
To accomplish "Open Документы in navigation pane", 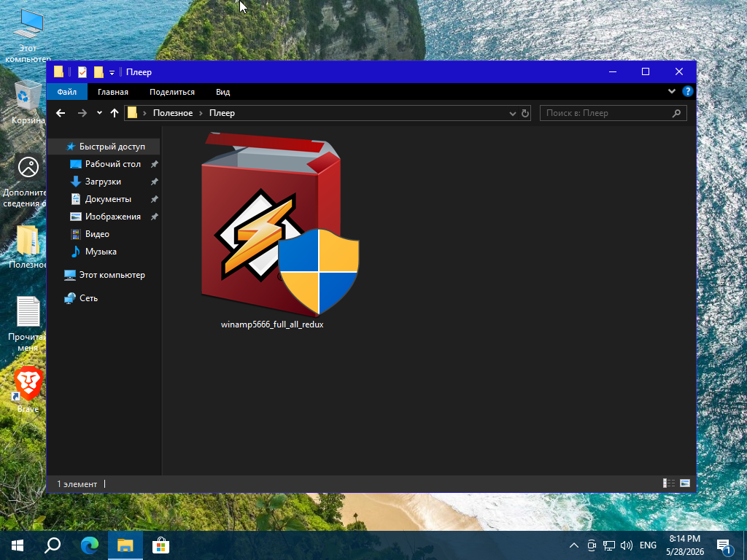I will coord(108,199).
